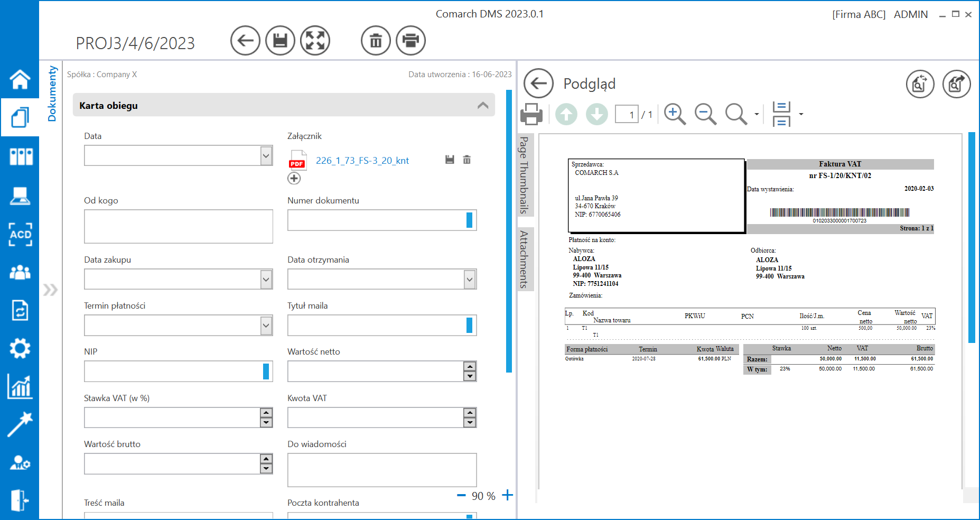Click the Tytuł maila input field

pyautogui.click(x=382, y=326)
